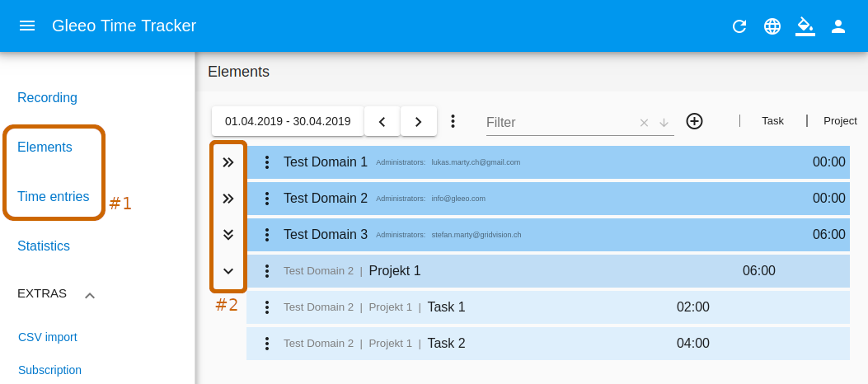Open the hamburger navigation menu
Image resolution: width=868 pixels, height=384 pixels.
click(x=27, y=26)
